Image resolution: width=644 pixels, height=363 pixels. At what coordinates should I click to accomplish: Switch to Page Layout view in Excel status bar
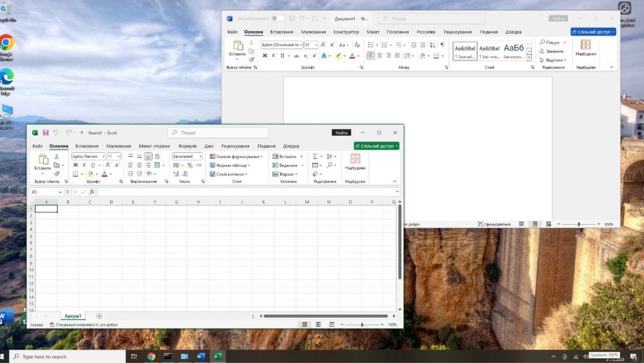click(x=318, y=324)
